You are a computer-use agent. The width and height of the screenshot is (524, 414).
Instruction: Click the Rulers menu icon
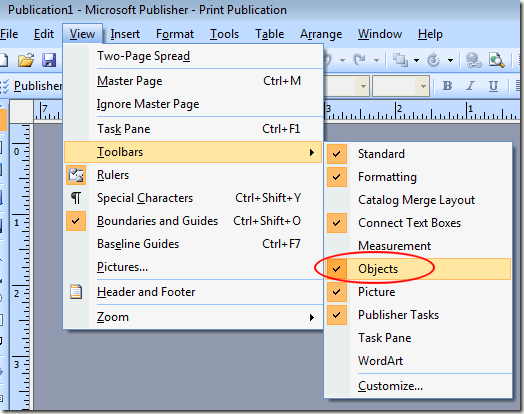[x=76, y=175]
